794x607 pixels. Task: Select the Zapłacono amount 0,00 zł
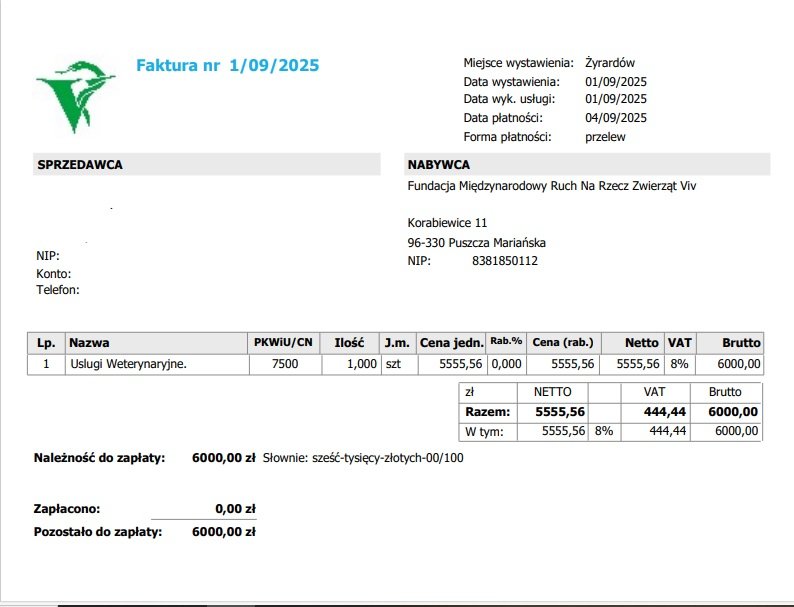(235, 509)
